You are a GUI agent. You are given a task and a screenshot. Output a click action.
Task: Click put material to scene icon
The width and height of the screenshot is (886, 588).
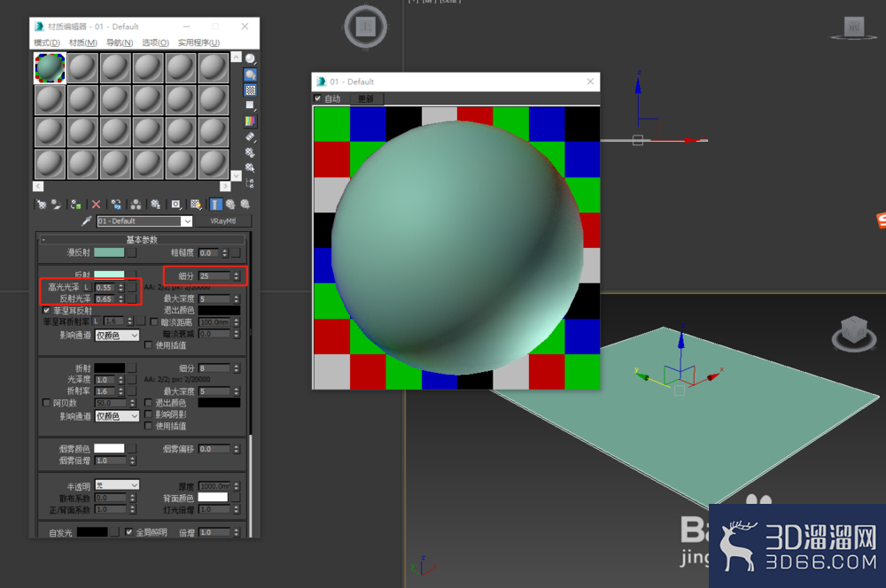point(57,205)
